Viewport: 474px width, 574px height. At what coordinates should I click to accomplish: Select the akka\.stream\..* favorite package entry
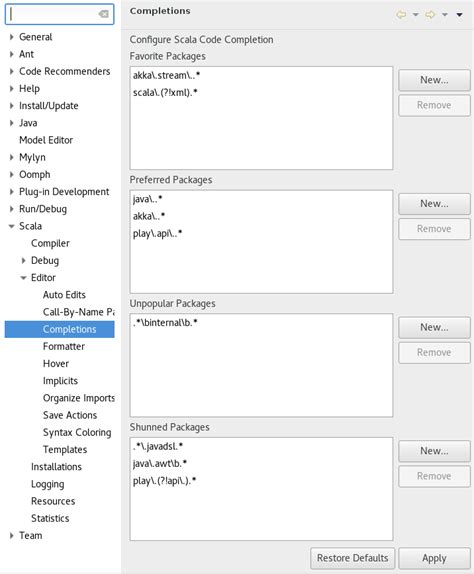point(166,75)
